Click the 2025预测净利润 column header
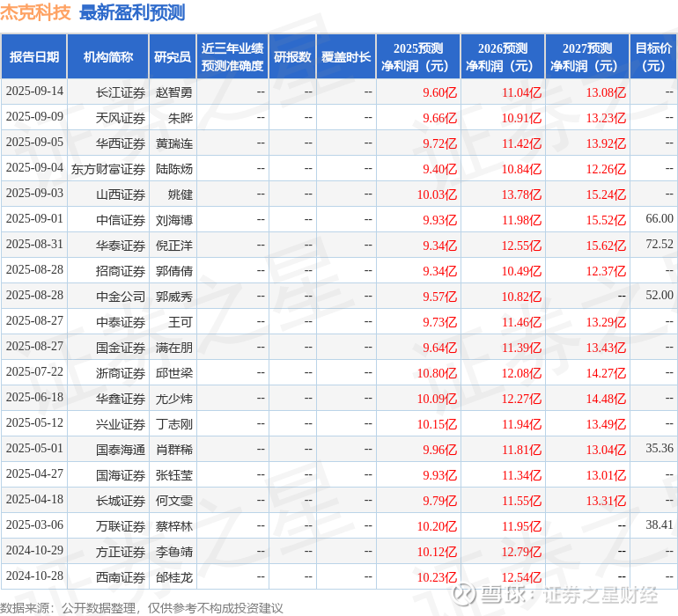This screenshot has width=678, height=616. [418, 57]
